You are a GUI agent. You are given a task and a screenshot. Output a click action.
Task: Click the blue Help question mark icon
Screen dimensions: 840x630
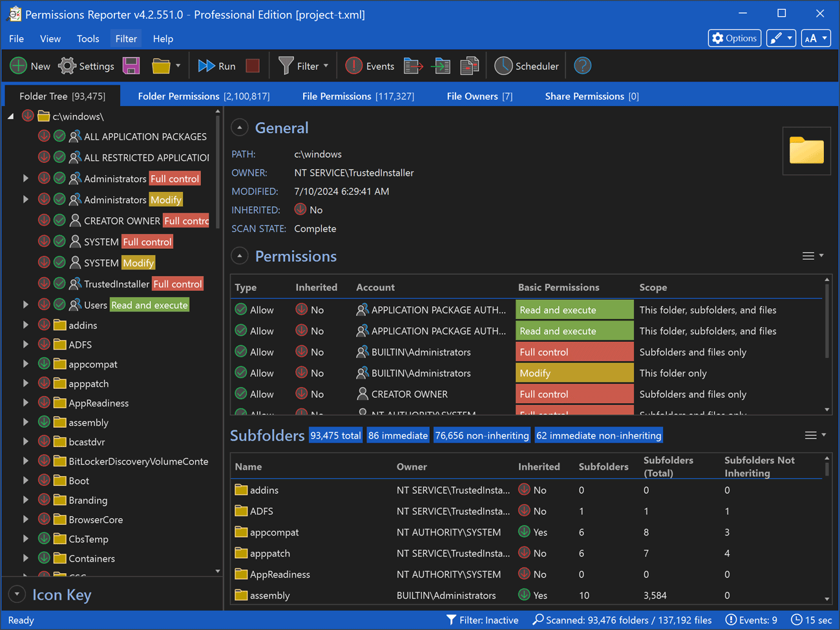coord(582,66)
